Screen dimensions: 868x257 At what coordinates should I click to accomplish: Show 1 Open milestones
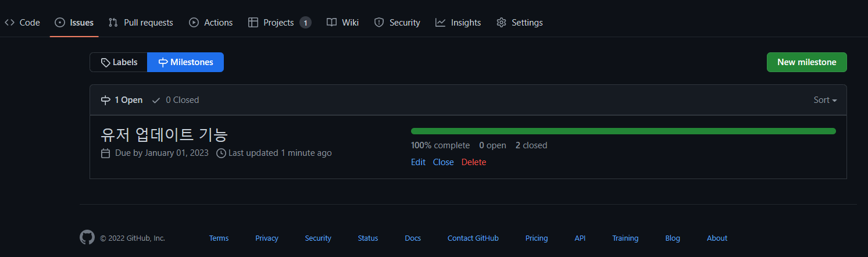click(122, 100)
